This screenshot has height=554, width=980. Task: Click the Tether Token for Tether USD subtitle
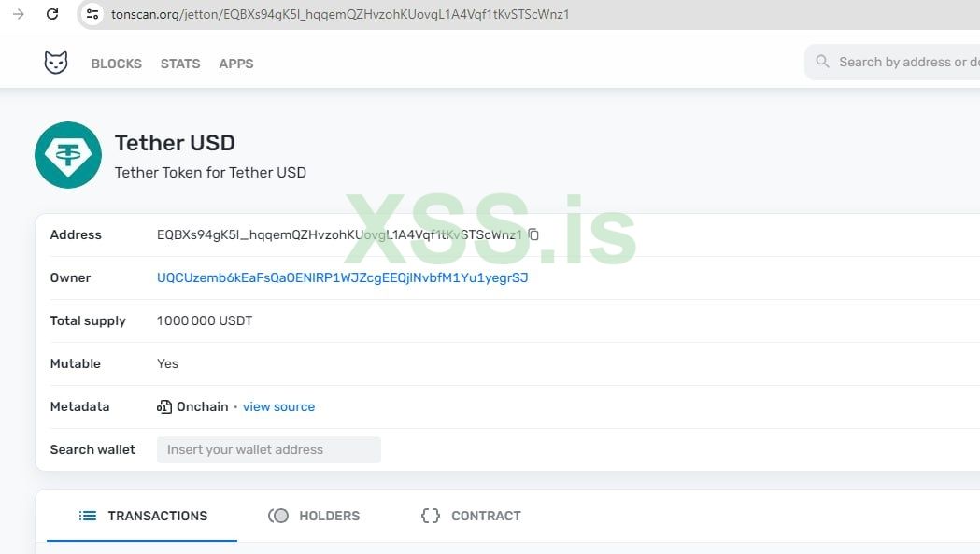(210, 173)
